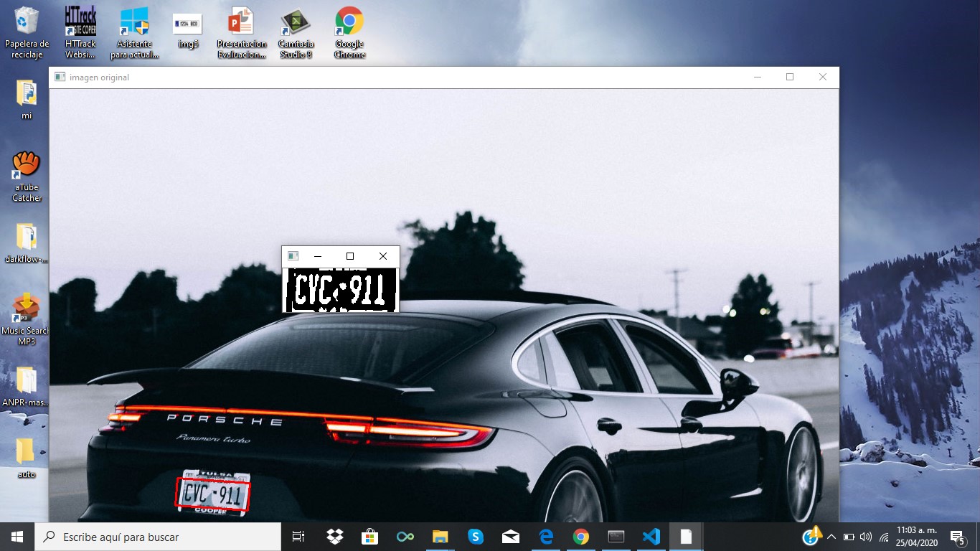The image size is (980, 551).
Task: Open the terminal window taskbar icon
Action: pyautogui.click(x=616, y=537)
